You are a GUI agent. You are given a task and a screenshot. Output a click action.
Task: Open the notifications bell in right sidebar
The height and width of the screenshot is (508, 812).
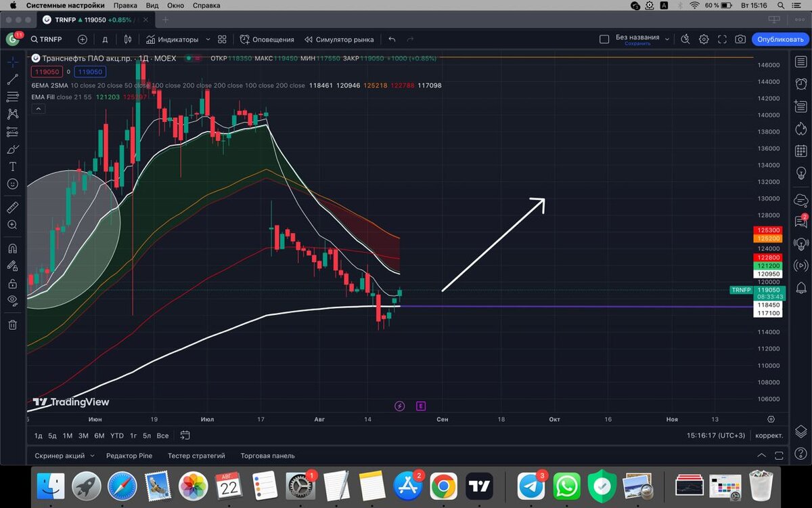[x=801, y=288]
